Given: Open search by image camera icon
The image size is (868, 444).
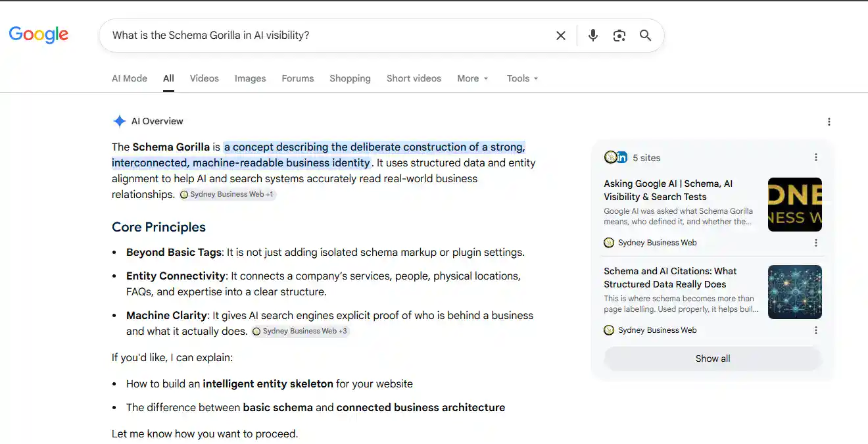Looking at the screenshot, I should tap(619, 36).
